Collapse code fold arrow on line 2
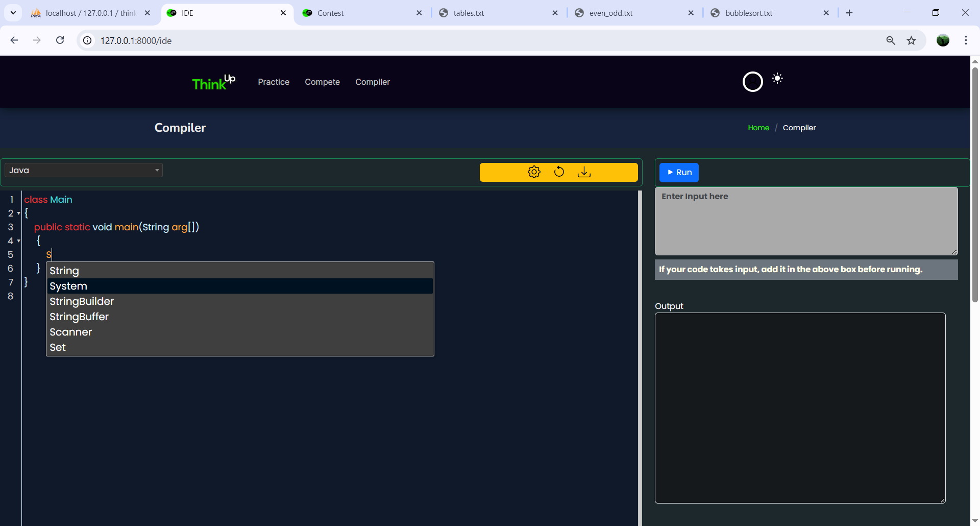980x526 pixels. [19, 213]
